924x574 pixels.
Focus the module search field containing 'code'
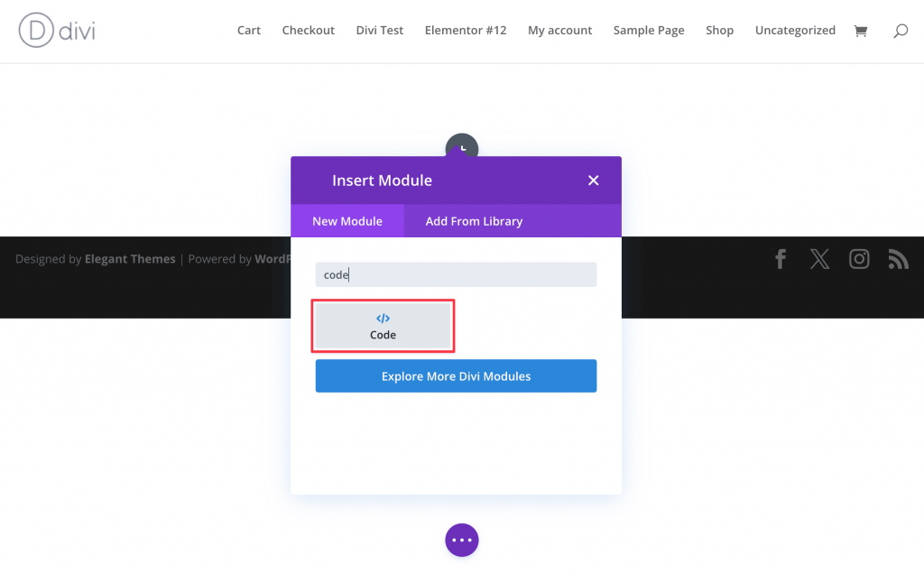(456, 274)
